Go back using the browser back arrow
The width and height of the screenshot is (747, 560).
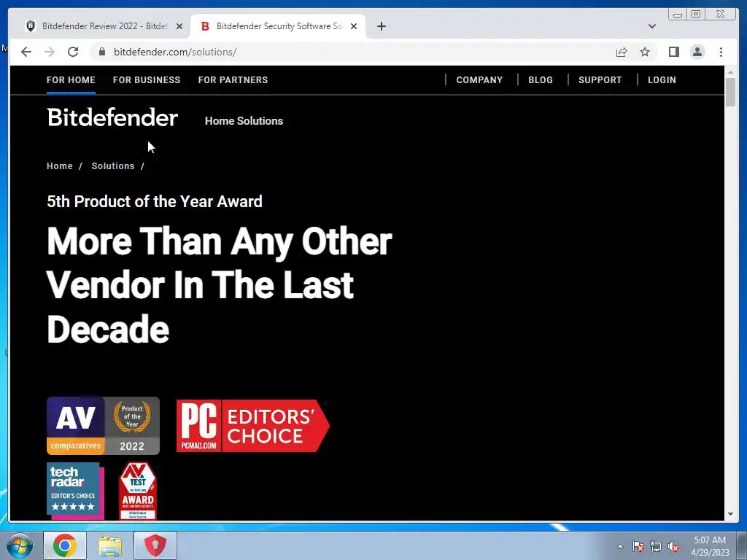click(x=26, y=52)
